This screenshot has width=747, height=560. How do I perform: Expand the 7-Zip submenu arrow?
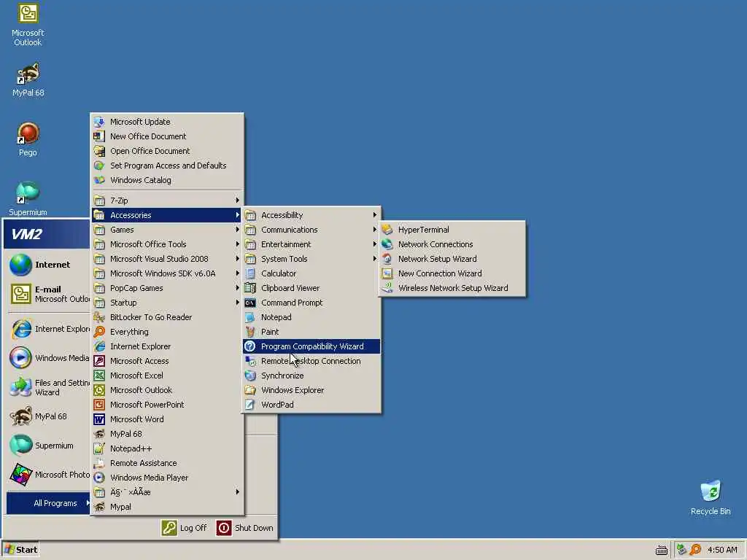pos(237,201)
